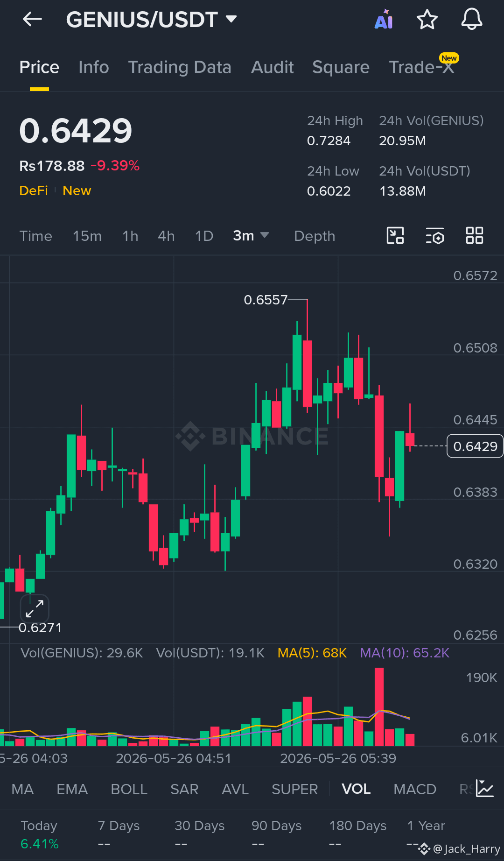504x861 pixels.
Task: Tap the Vol(USDT): 19.1K label
Action: point(210,653)
